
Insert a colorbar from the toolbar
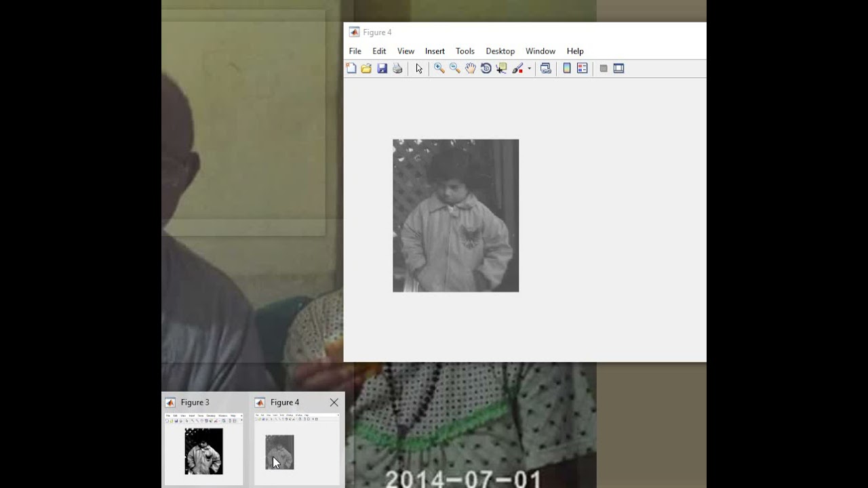click(x=567, y=68)
